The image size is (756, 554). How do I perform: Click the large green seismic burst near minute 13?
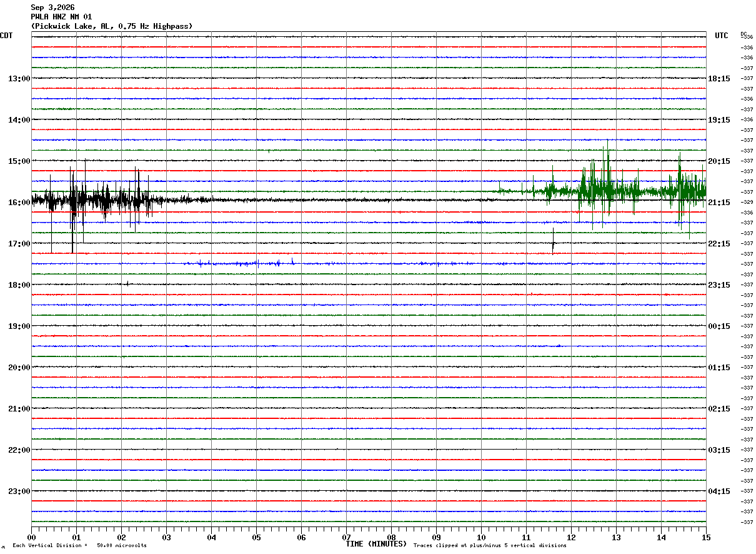[603, 185]
